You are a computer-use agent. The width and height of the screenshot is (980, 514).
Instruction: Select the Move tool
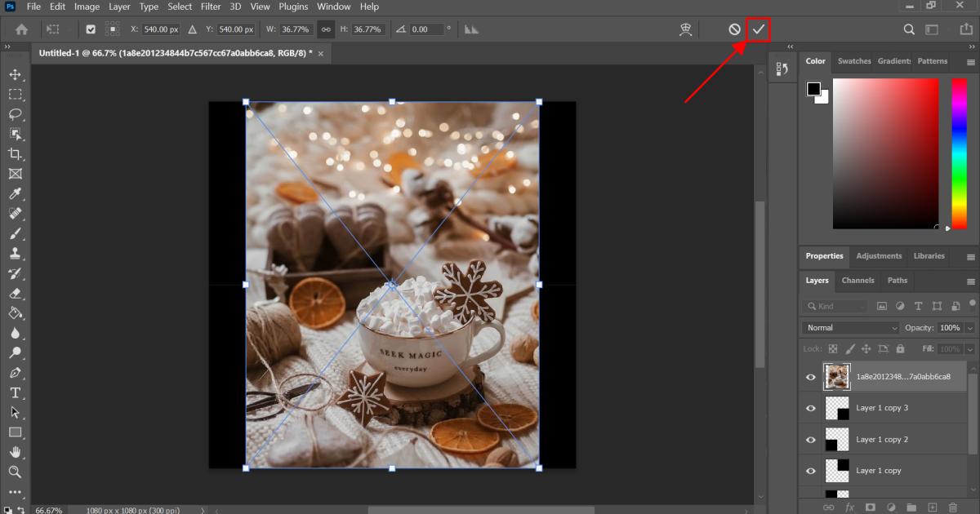pos(15,75)
